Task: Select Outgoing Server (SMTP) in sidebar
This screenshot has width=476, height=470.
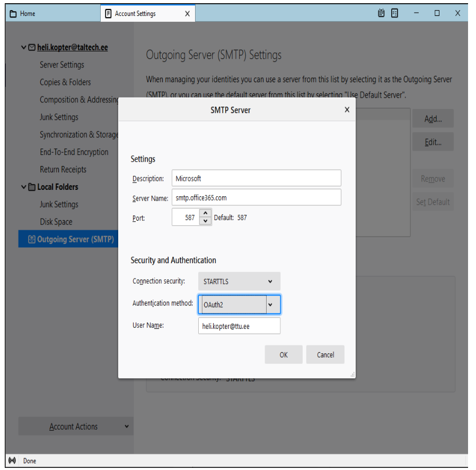Action: [68, 239]
